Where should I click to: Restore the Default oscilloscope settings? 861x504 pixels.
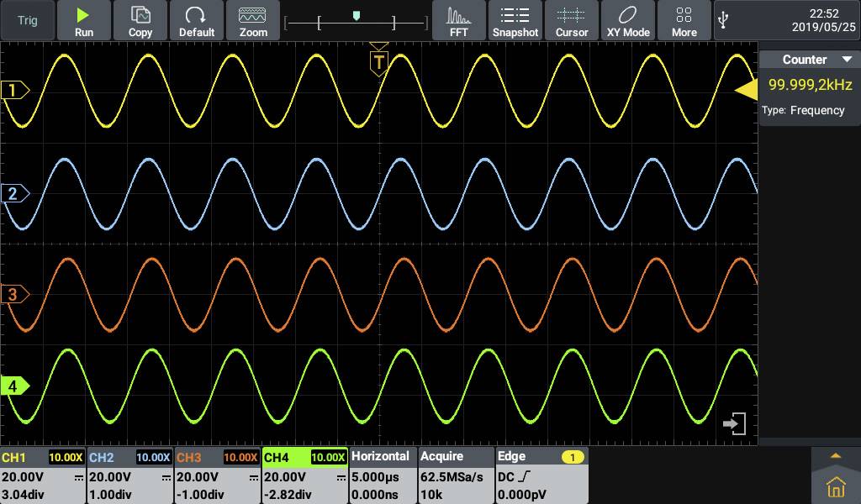pos(197,20)
